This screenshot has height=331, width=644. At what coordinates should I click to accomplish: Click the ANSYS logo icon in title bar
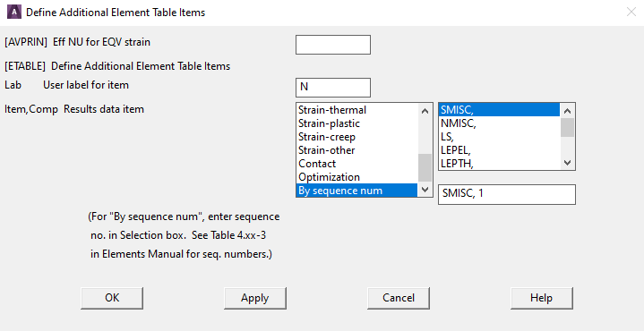pyautogui.click(x=14, y=13)
